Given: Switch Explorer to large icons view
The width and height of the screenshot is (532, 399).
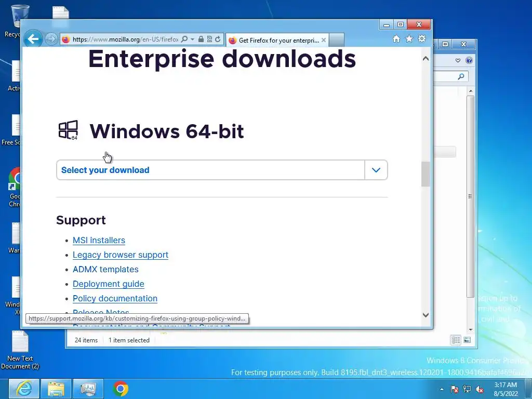Looking at the screenshot, I should [x=467, y=340].
